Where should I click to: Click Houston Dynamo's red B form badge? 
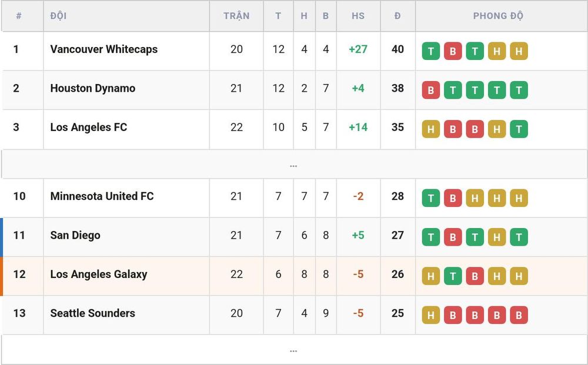click(x=431, y=90)
